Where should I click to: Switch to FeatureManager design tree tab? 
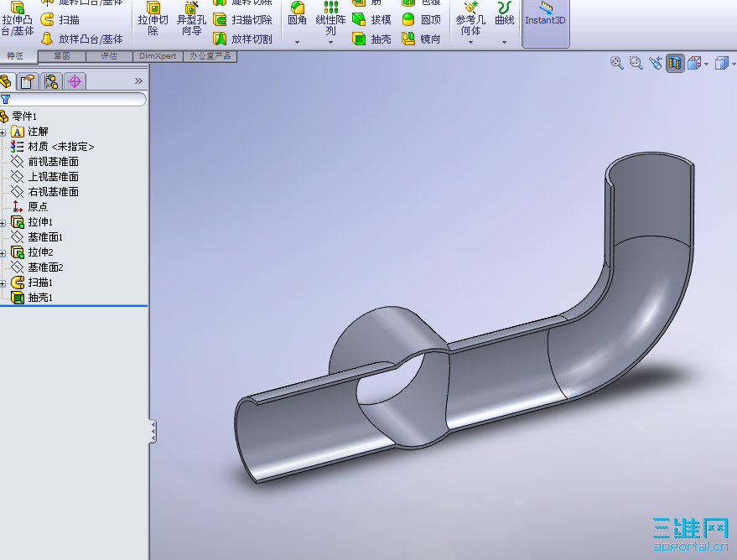coord(6,81)
